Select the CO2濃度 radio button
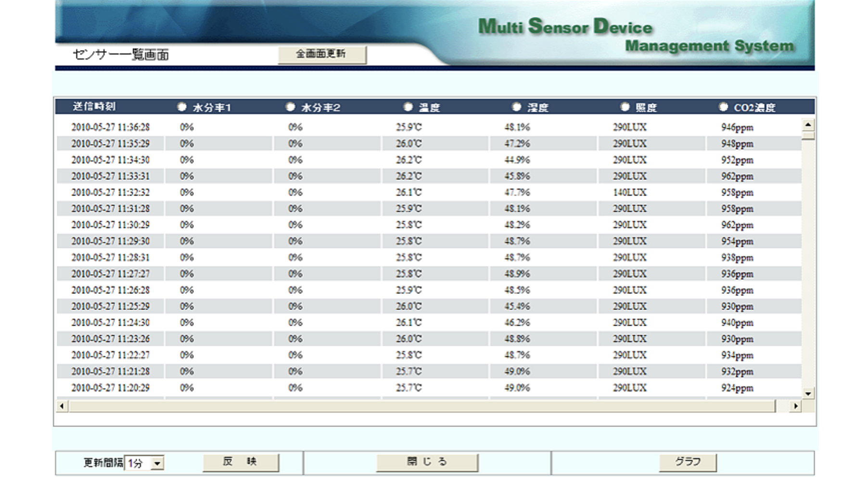This screenshot has height=480, width=868. click(723, 107)
